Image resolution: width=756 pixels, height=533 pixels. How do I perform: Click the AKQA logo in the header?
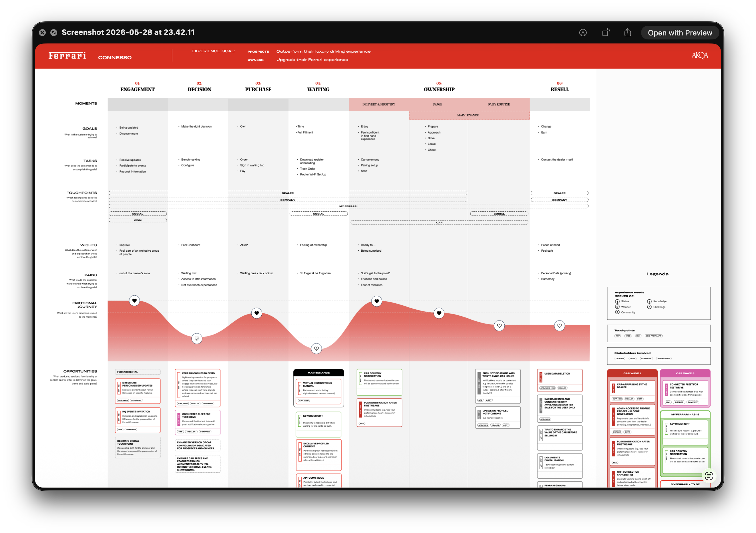[x=700, y=55]
